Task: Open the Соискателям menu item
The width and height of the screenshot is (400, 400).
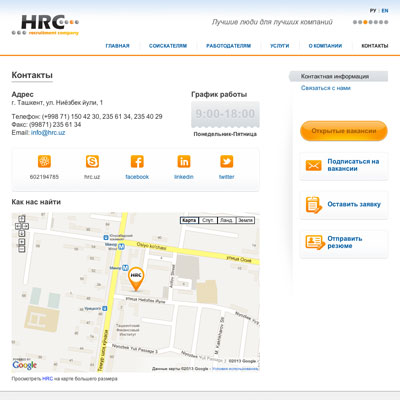Action: point(168,46)
